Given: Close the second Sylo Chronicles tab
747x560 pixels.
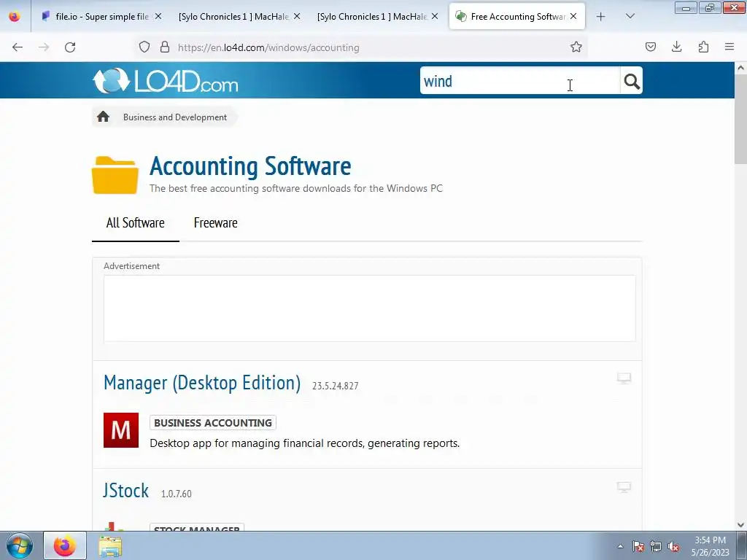Looking at the screenshot, I should (435, 16).
